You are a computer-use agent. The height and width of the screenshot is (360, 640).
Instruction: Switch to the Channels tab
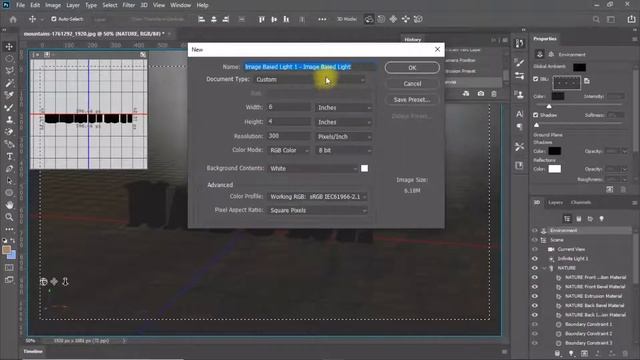point(581,202)
